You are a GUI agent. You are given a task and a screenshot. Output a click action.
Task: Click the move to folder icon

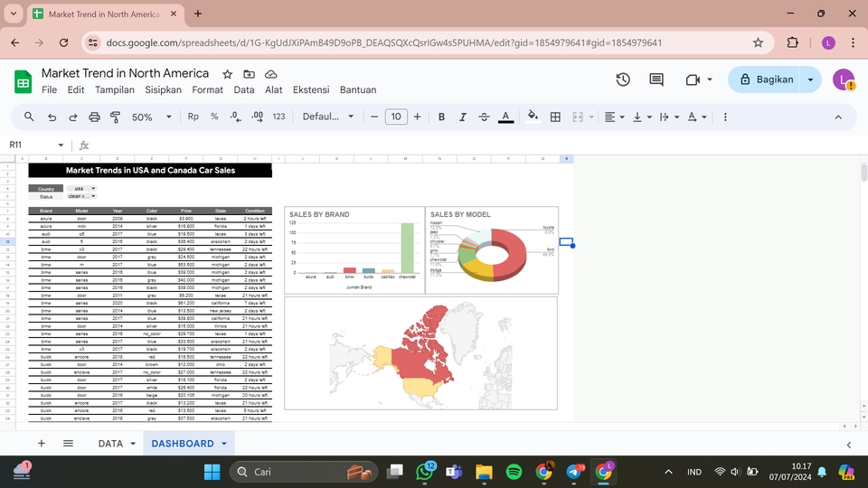250,74
